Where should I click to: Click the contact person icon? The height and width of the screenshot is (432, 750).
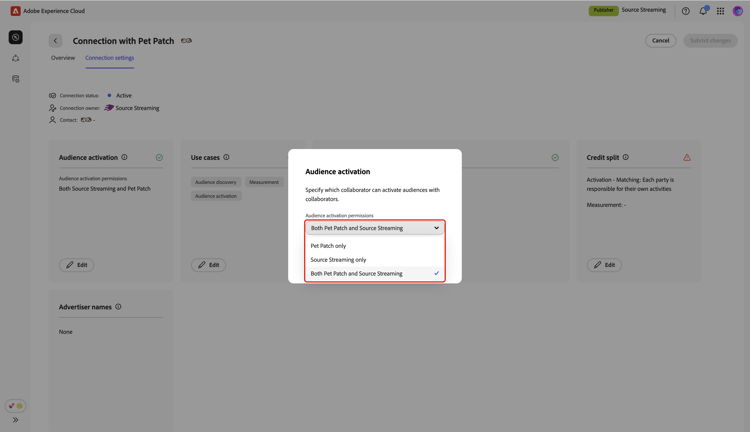pos(53,120)
